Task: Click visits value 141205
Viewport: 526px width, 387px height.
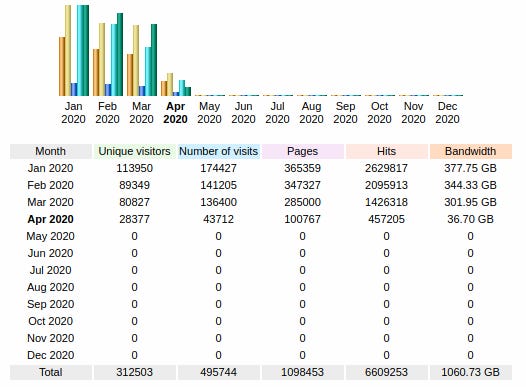Action: click(218, 185)
